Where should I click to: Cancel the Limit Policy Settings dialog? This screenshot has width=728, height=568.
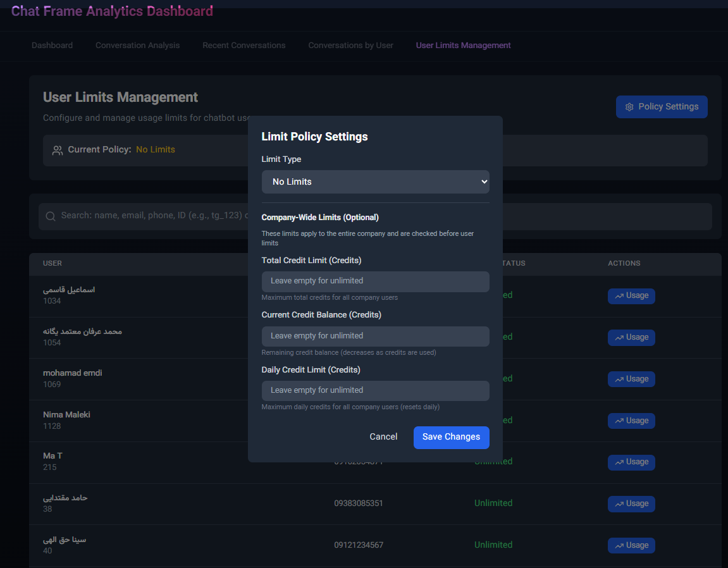coord(383,437)
